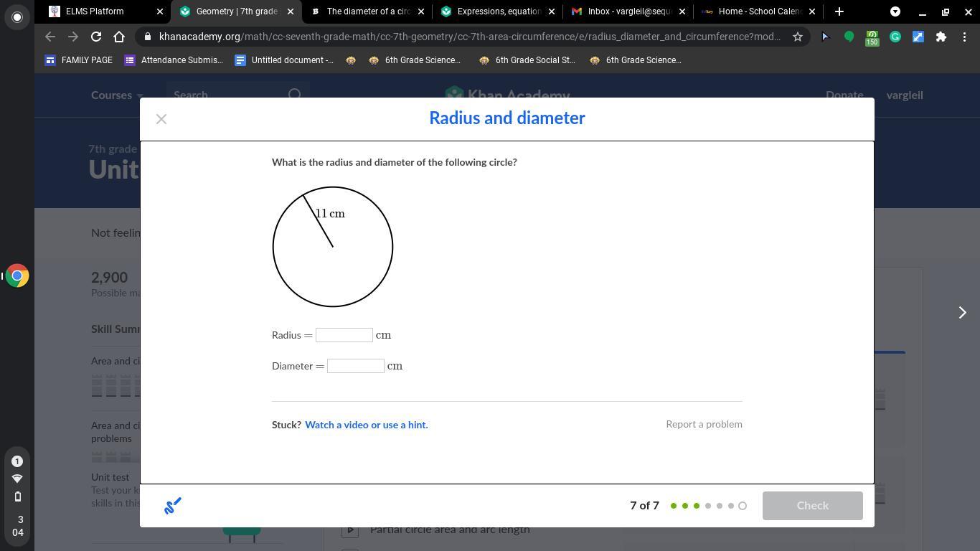Open the scratchpad pencil tool
Image resolution: width=980 pixels, height=551 pixels.
tap(173, 506)
